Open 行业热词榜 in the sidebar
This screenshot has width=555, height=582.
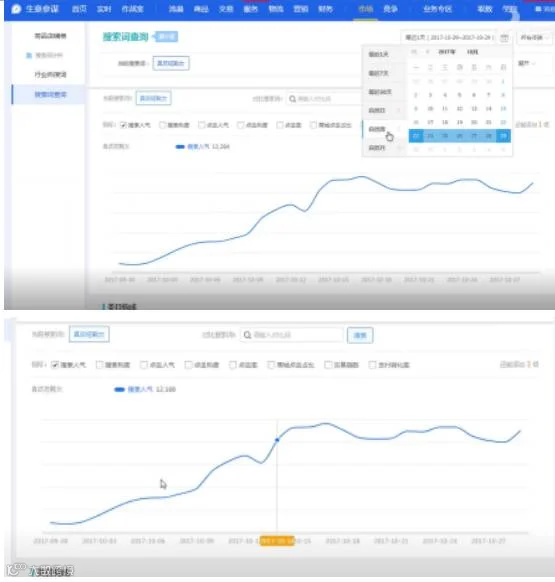pos(50,75)
